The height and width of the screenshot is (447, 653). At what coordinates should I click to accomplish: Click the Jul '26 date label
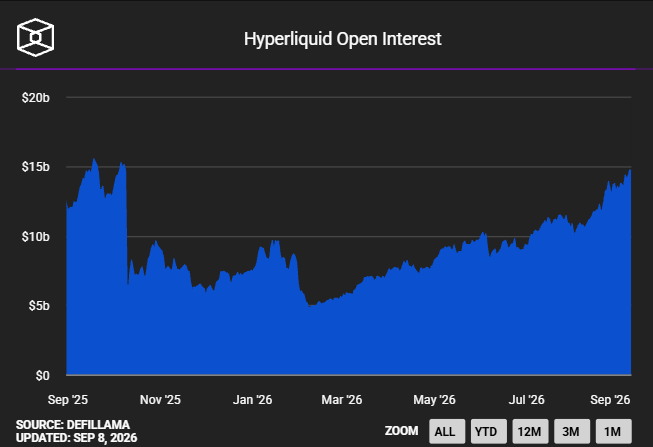(526, 400)
